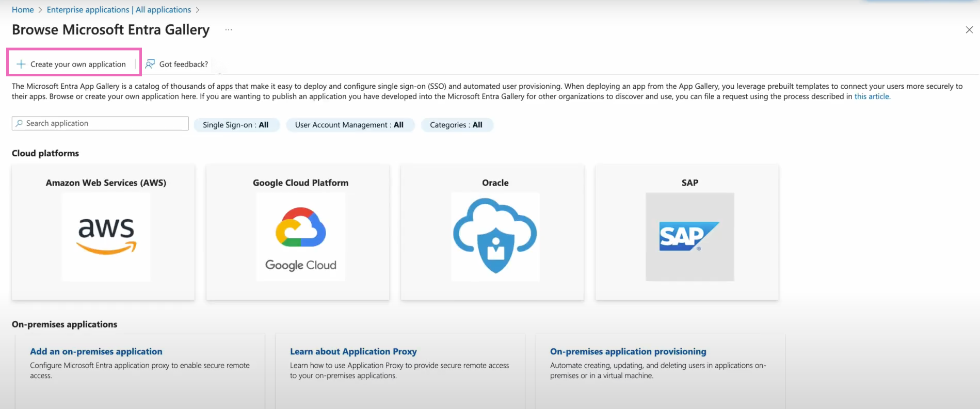Select the AWS logo tile

(x=106, y=237)
